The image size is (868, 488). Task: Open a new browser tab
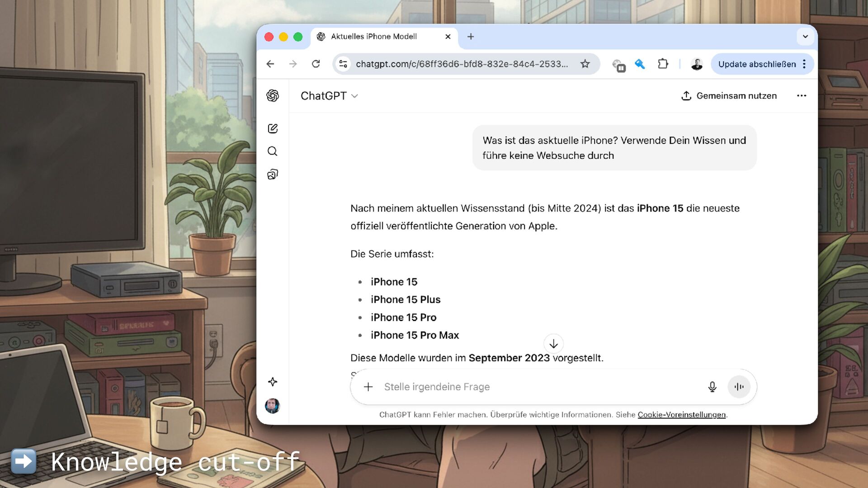coord(471,37)
